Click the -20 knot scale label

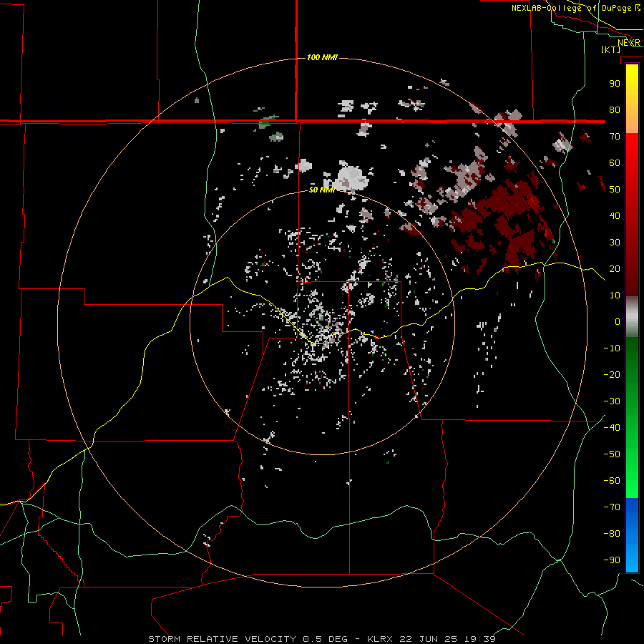pos(612,374)
